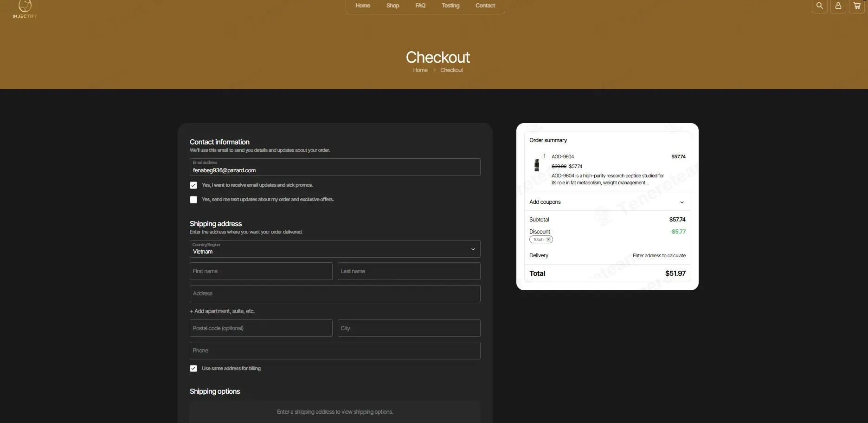Go to Home in navigation menu
The image size is (868, 423).
363,6
